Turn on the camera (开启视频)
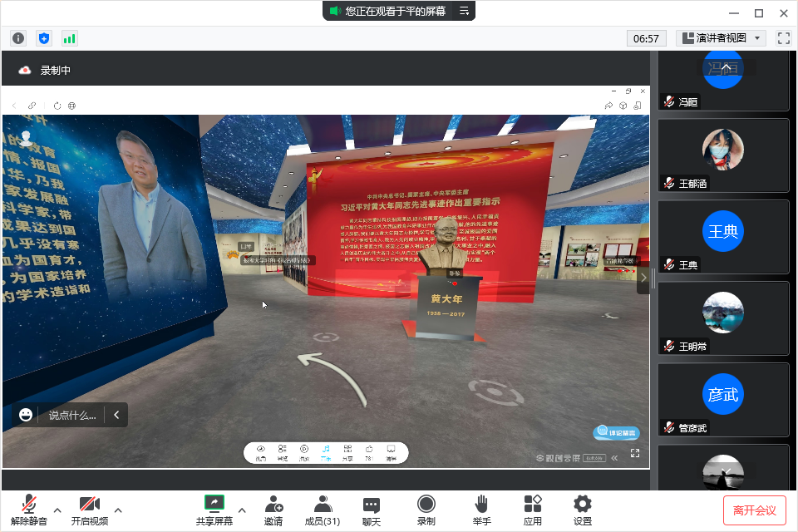The image size is (798, 532). tap(89, 510)
